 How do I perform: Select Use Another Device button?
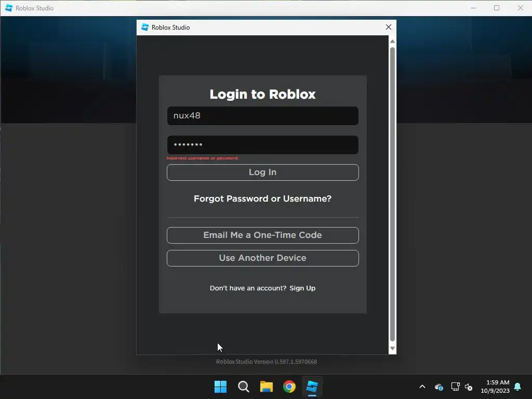(262, 258)
